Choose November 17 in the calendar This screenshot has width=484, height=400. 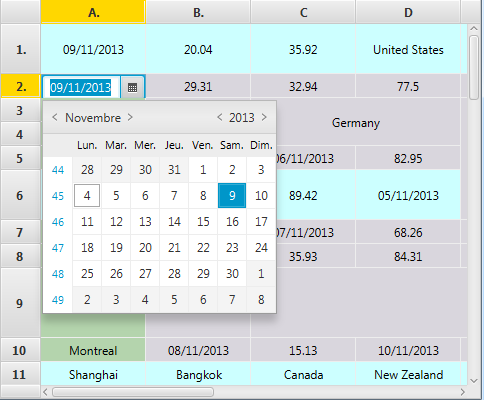[261, 222]
